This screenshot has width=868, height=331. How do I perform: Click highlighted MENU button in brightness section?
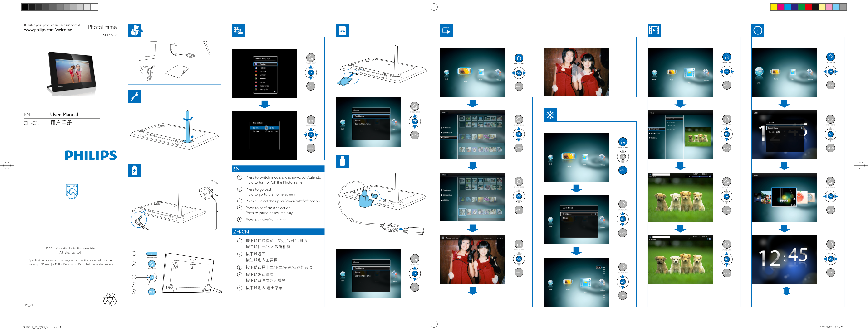pyautogui.click(x=623, y=170)
